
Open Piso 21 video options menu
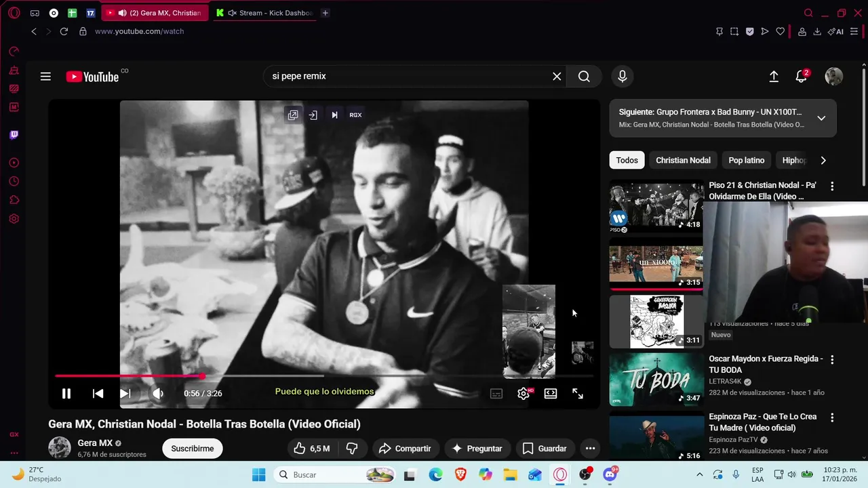832,186
